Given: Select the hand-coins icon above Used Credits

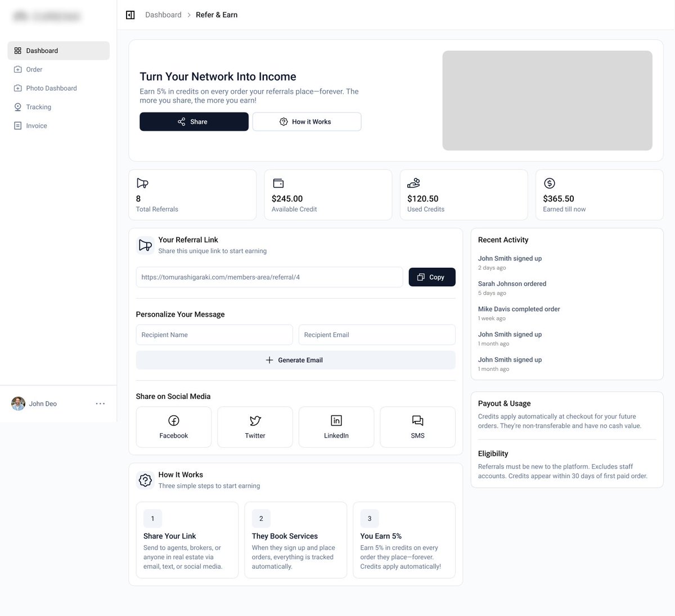Looking at the screenshot, I should click(413, 183).
